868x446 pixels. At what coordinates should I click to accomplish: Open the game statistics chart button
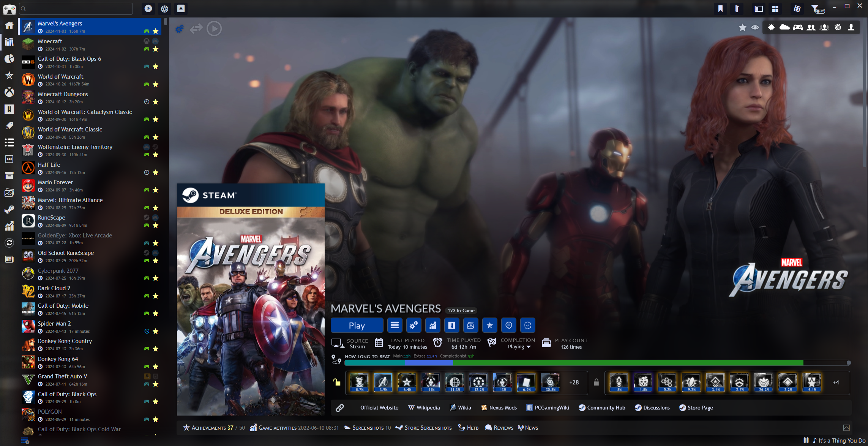432,325
